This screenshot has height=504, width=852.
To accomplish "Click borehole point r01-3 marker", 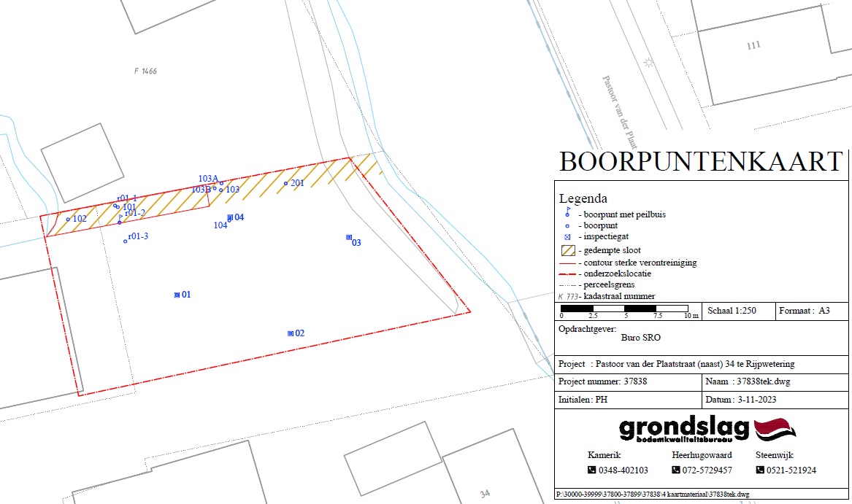I will (126, 241).
